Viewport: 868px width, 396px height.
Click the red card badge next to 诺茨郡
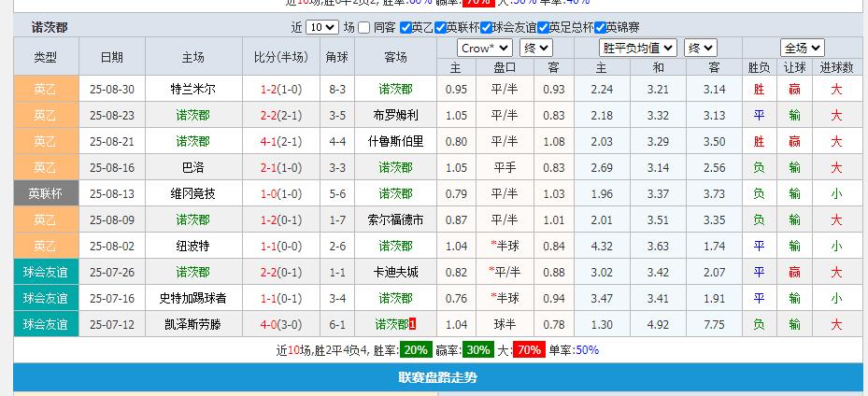pyautogui.click(x=413, y=325)
